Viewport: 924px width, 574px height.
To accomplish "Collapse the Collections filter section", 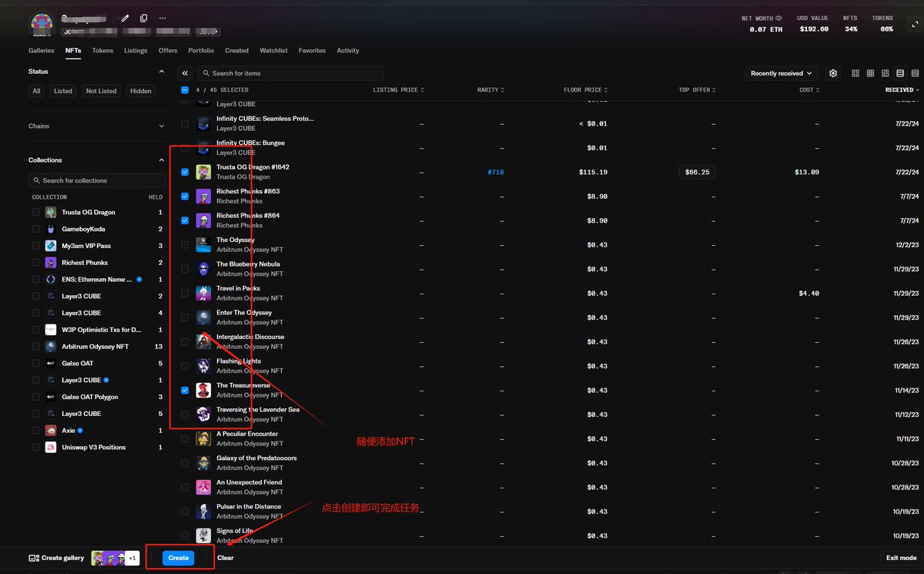I will 162,160.
